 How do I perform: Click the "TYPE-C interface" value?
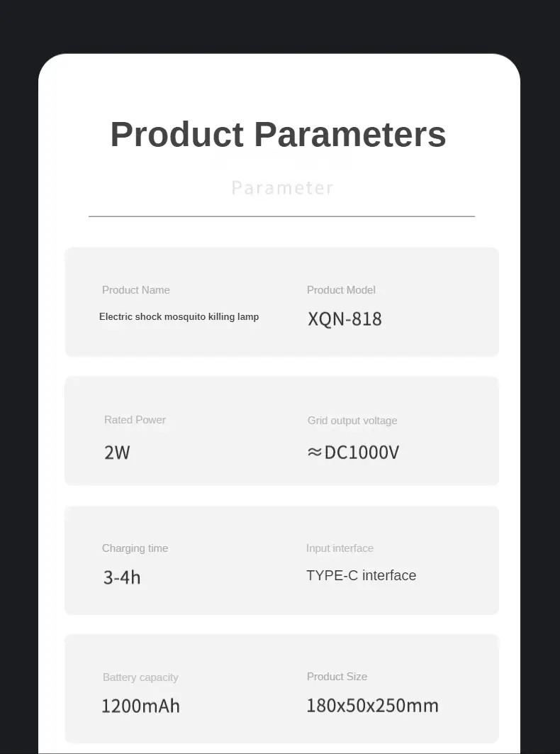361,575
